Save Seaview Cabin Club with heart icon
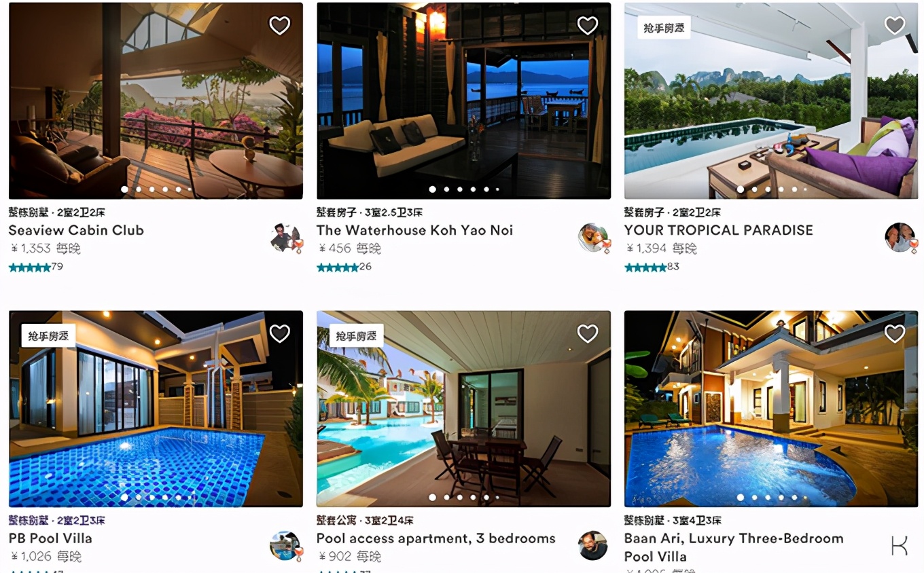 pyautogui.click(x=280, y=26)
